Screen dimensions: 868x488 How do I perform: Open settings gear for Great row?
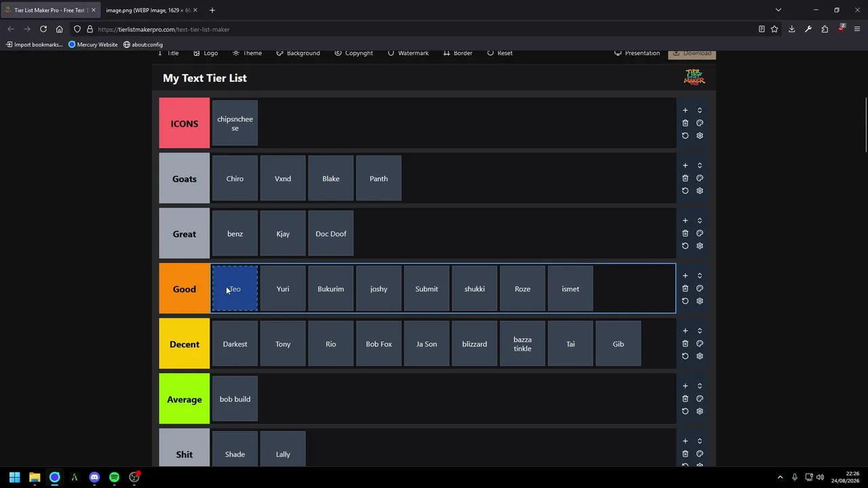[x=700, y=246]
